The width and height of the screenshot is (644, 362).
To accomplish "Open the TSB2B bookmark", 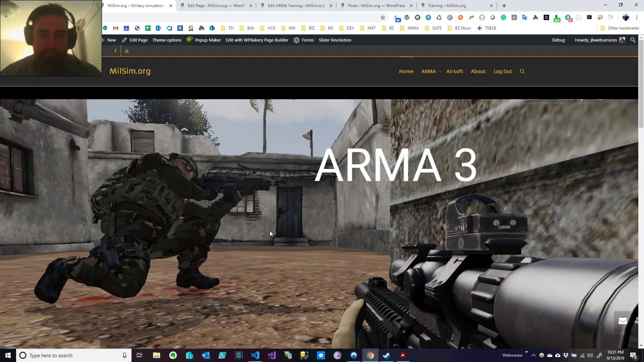I will click(x=487, y=28).
